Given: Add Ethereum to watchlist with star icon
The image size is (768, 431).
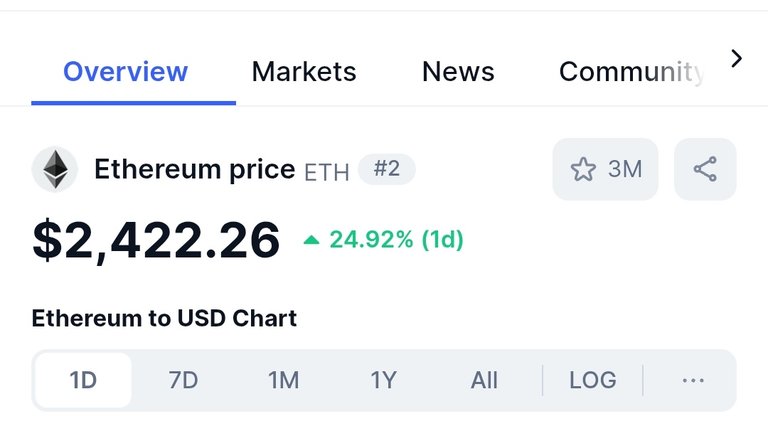Looking at the screenshot, I should (x=605, y=169).
